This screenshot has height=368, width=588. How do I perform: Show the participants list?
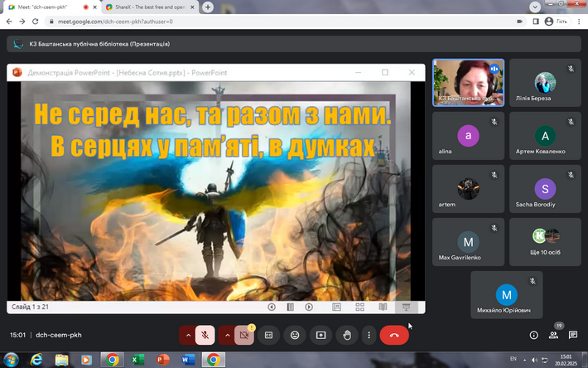click(553, 335)
